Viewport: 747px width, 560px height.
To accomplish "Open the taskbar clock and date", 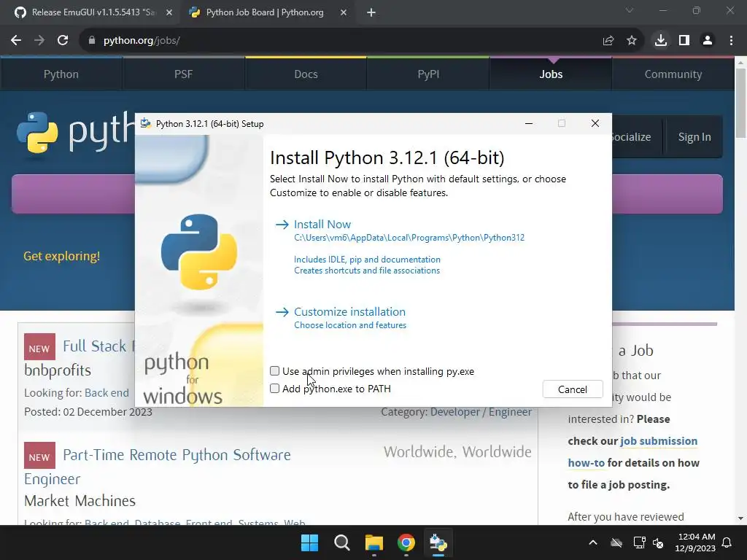I will 695,542.
